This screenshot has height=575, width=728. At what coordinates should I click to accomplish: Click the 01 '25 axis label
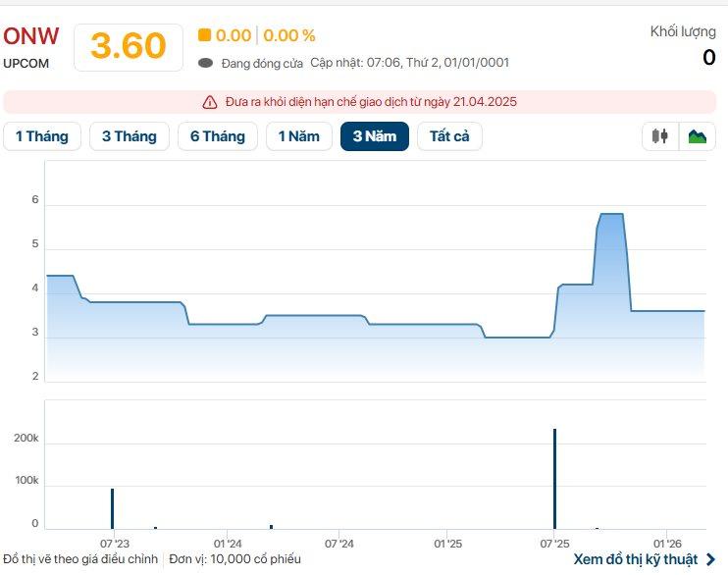[448, 544]
